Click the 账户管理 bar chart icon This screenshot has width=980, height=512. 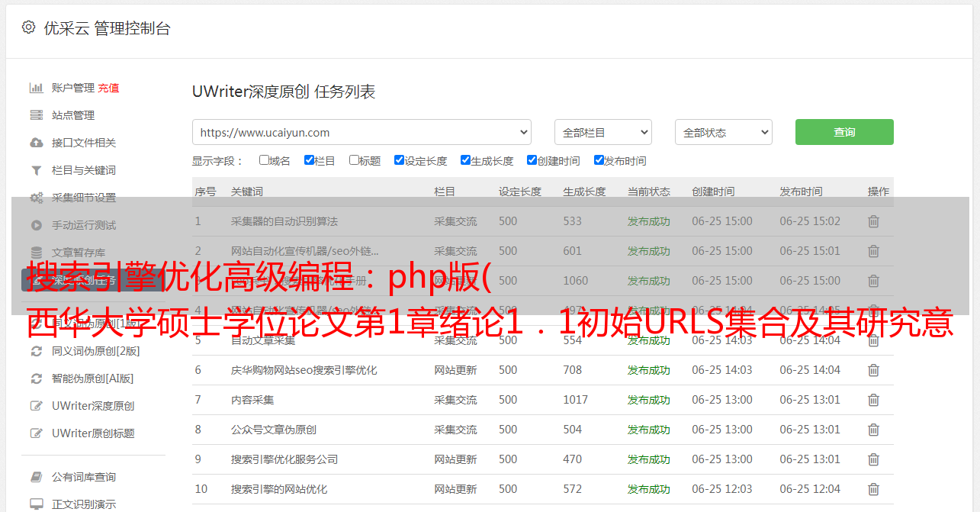click(x=36, y=88)
